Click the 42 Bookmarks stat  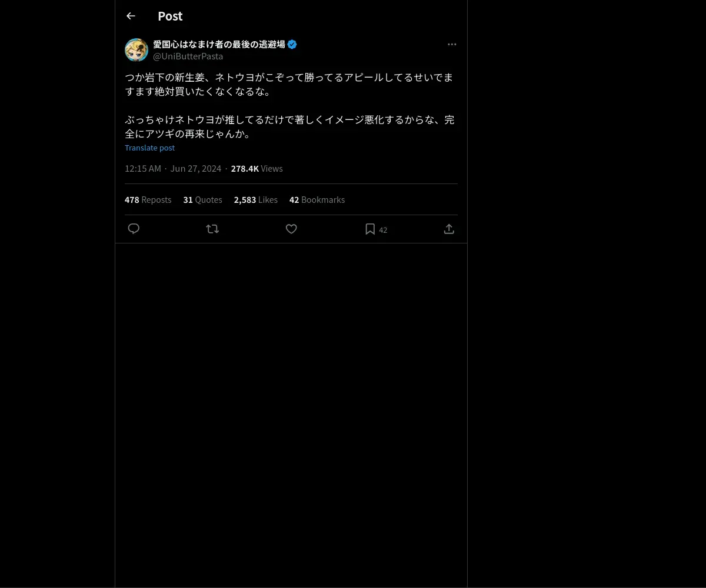(x=317, y=199)
